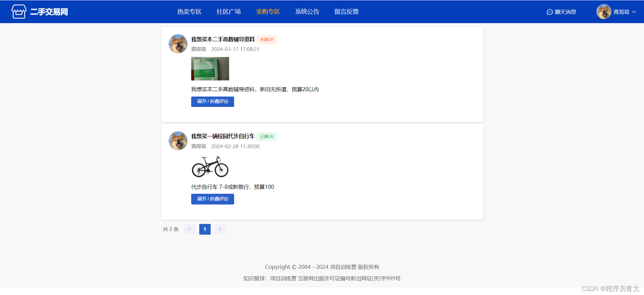Screen dimensions: 644x295
Task: Open the chat message bubble icon
Action: (550, 12)
